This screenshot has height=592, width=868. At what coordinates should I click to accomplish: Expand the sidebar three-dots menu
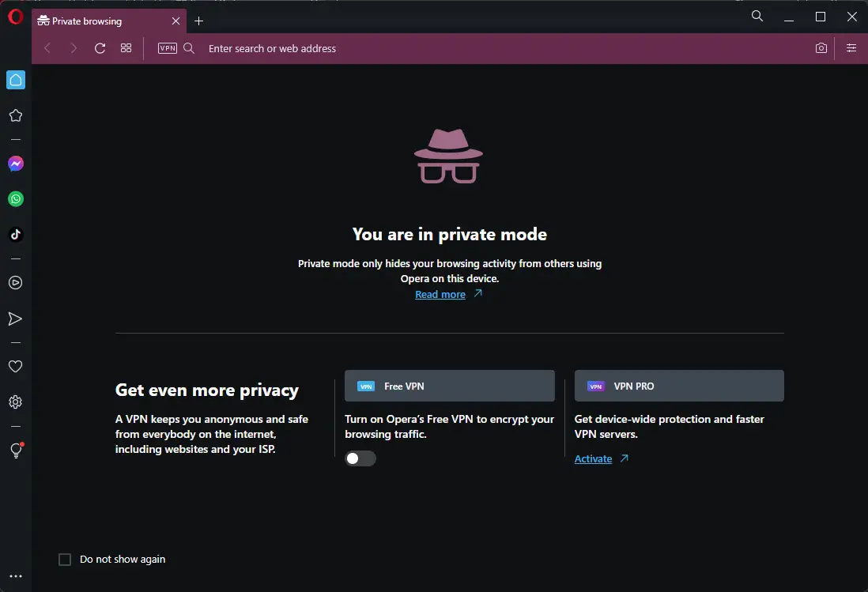coord(16,576)
